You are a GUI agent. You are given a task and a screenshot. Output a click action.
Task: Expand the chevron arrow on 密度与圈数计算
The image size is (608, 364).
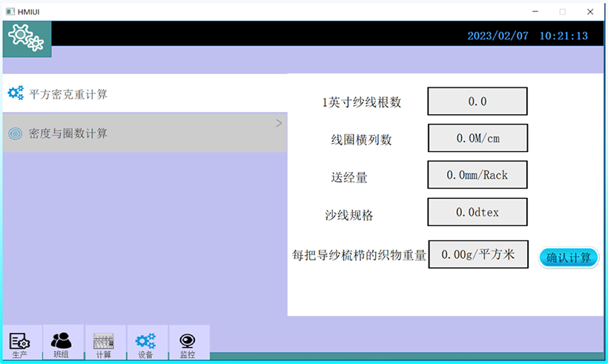[x=279, y=123]
